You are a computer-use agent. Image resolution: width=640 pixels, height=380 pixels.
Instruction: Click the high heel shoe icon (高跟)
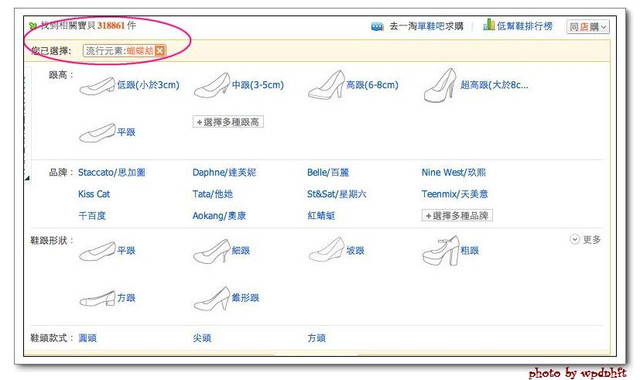[327, 85]
